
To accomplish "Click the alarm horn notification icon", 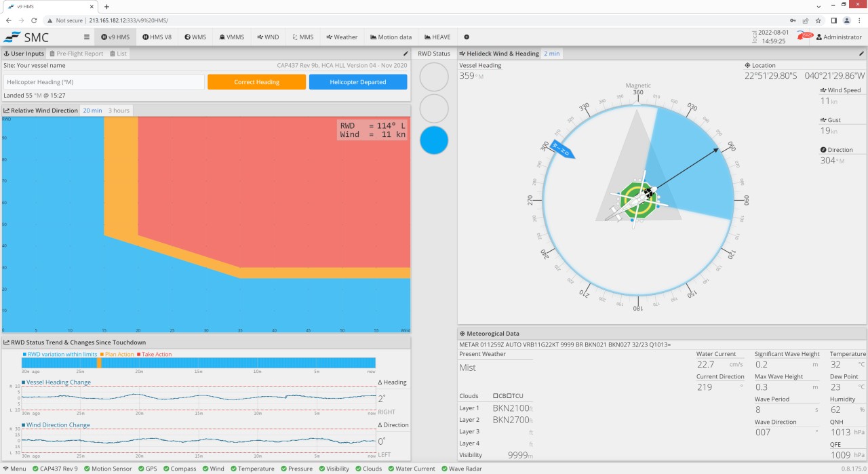I will (804, 37).
